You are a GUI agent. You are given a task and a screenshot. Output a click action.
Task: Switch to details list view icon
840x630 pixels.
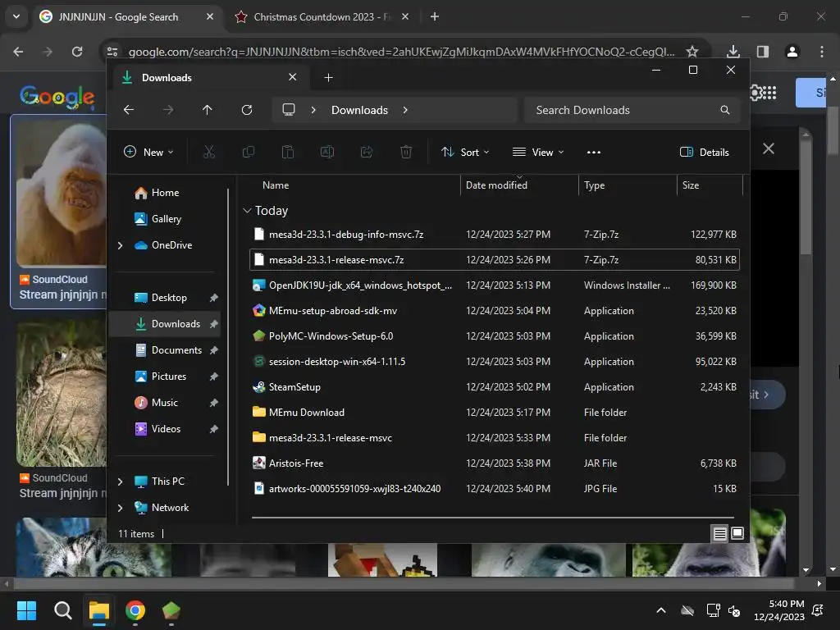click(x=720, y=533)
